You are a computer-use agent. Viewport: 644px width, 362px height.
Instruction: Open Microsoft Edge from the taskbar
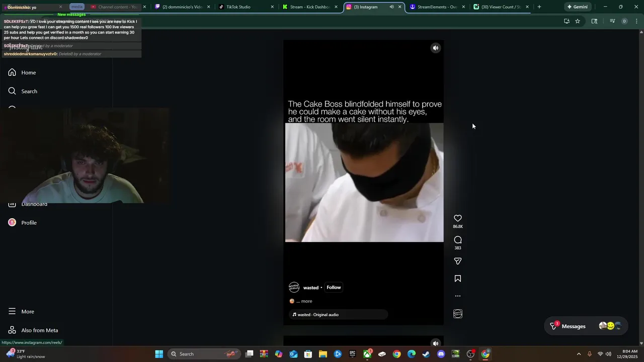[x=412, y=354]
